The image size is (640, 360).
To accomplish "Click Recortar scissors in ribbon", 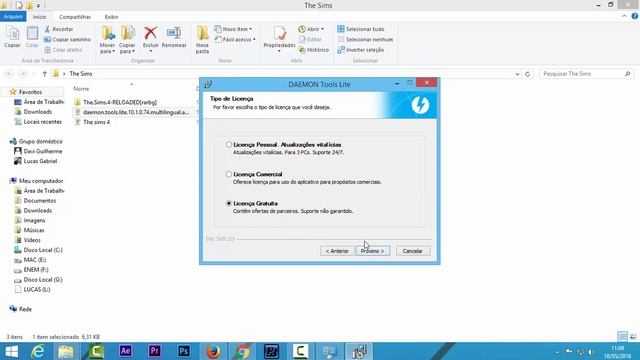I will [59, 29].
